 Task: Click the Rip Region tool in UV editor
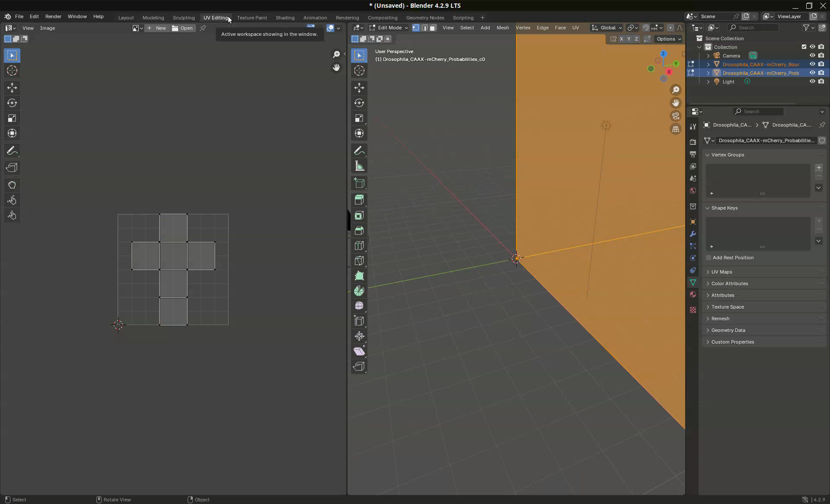12,168
